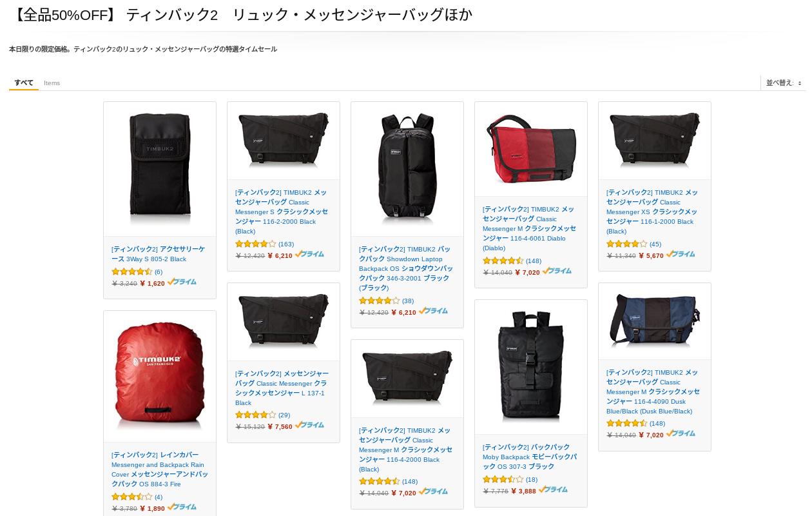The width and height of the screenshot is (812, 516).
Task: Open the 3Way S 805-2 Black accessory case image
Action: (x=160, y=169)
